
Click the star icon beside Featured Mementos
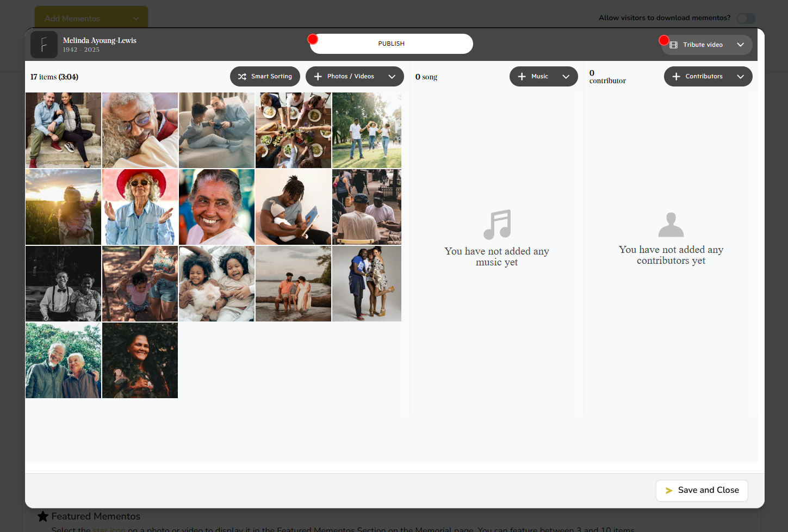(43, 516)
